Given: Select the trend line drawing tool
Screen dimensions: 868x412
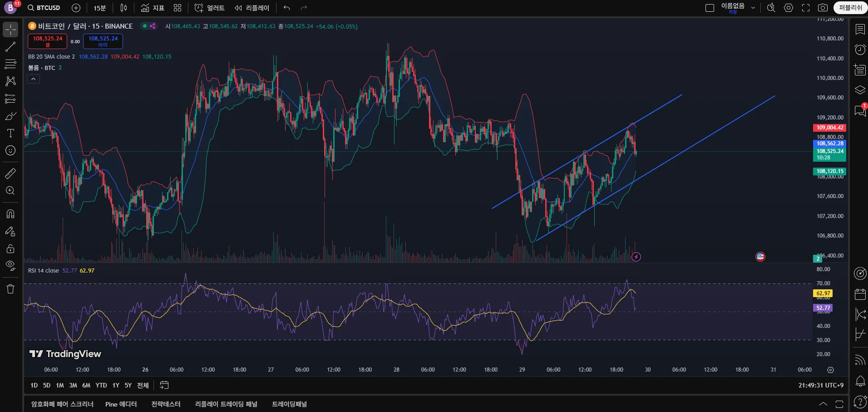Looking at the screenshot, I should (x=10, y=47).
